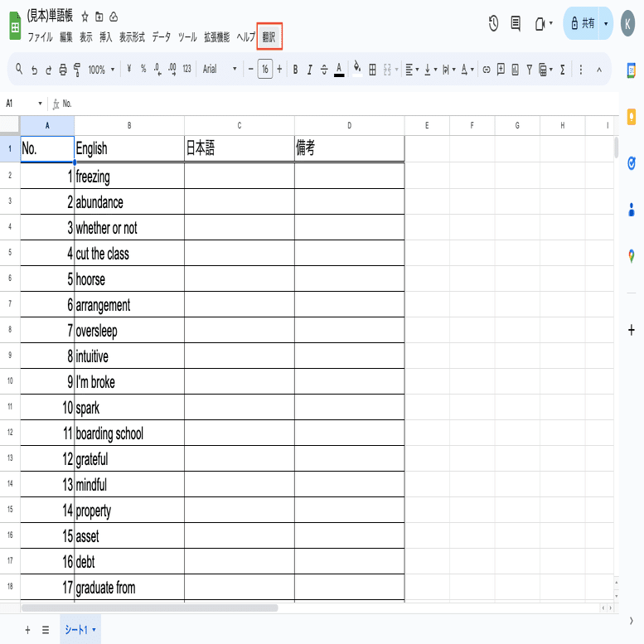The height and width of the screenshot is (644, 644).
Task: Open the 表示形式 menu
Action: 132,37
